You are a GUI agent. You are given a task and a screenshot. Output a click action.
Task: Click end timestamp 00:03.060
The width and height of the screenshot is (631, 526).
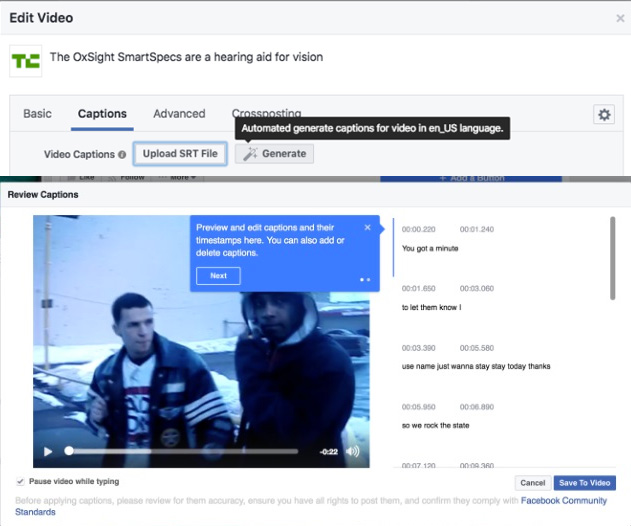tap(477, 289)
